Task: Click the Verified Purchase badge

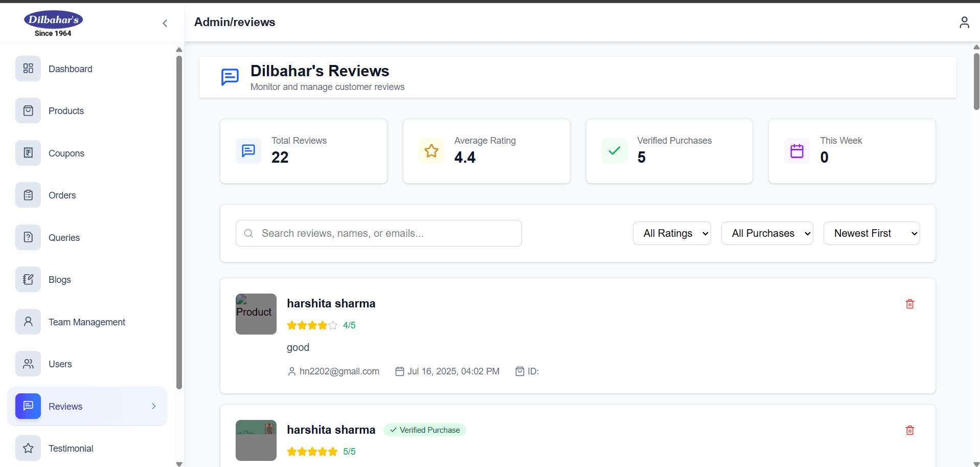Action: [x=425, y=430]
